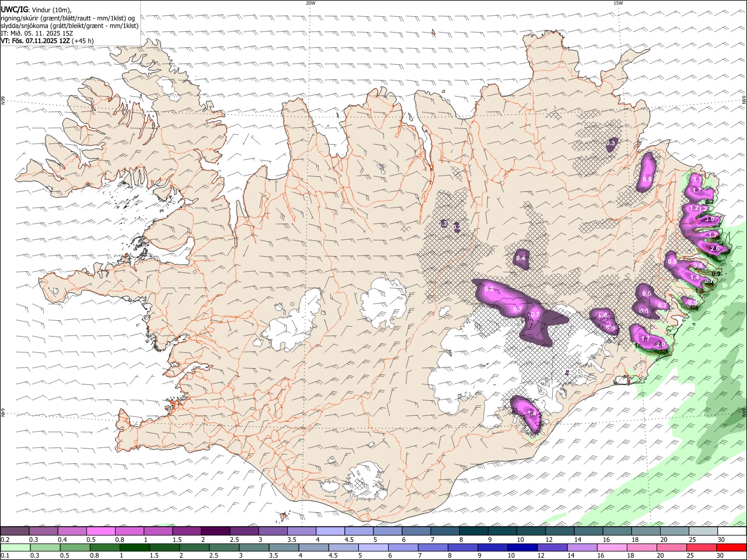Click the 2.6 precipitation value on east coast
Screen dimensions: 747x560
click(716, 249)
